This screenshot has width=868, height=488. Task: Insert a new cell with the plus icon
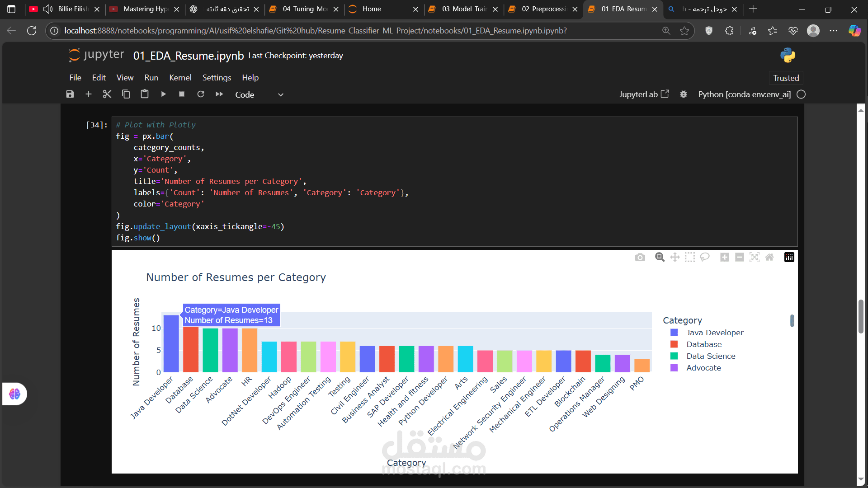pos(89,94)
